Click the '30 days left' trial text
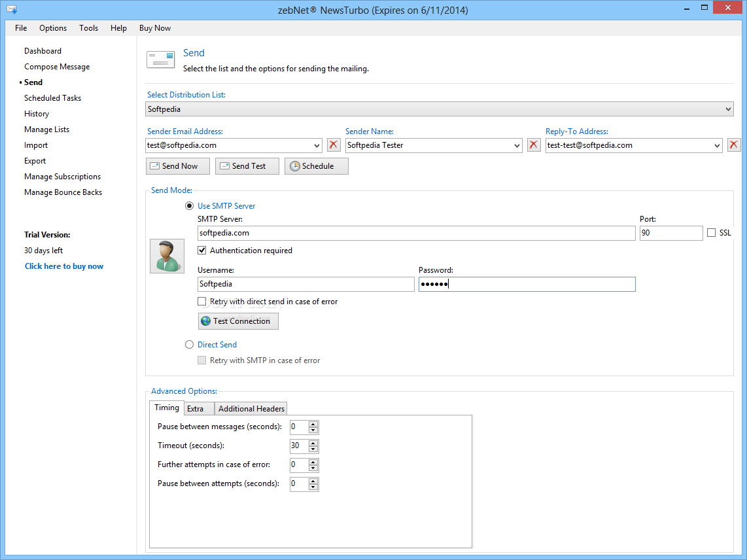The height and width of the screenshot is (560, 747). tap(43, 251)
